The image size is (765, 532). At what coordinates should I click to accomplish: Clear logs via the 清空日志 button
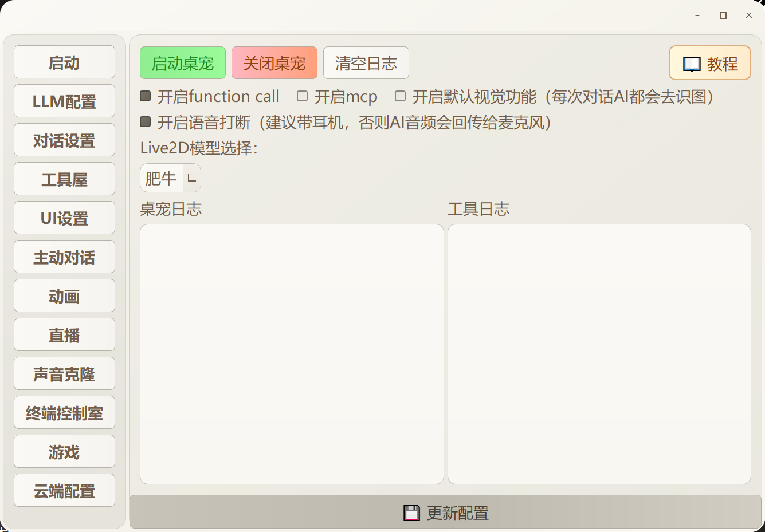pyautogui.click(x=366, y=63)
